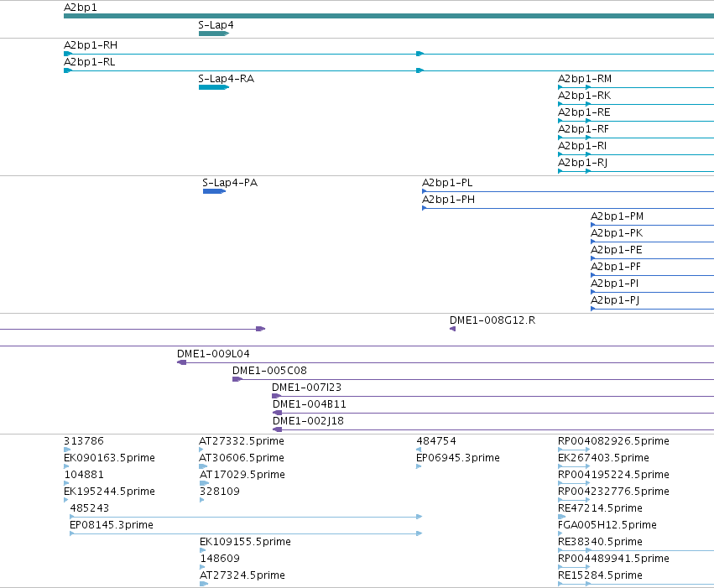Viewport: 714px width, 588px height.
Task: Click the light-blue glyph under AT17029.5prime
Action: [x=205, y=483]
